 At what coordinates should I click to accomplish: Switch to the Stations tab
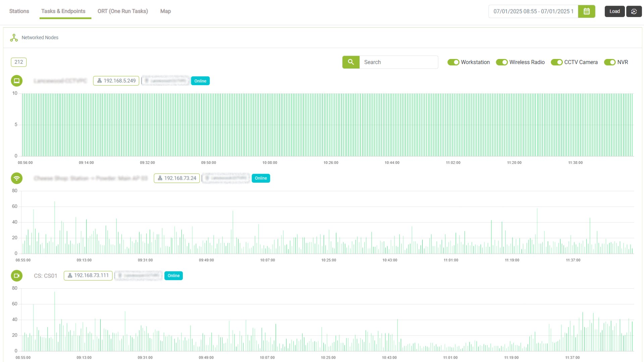pyautogui.click(x=19, y=11)
